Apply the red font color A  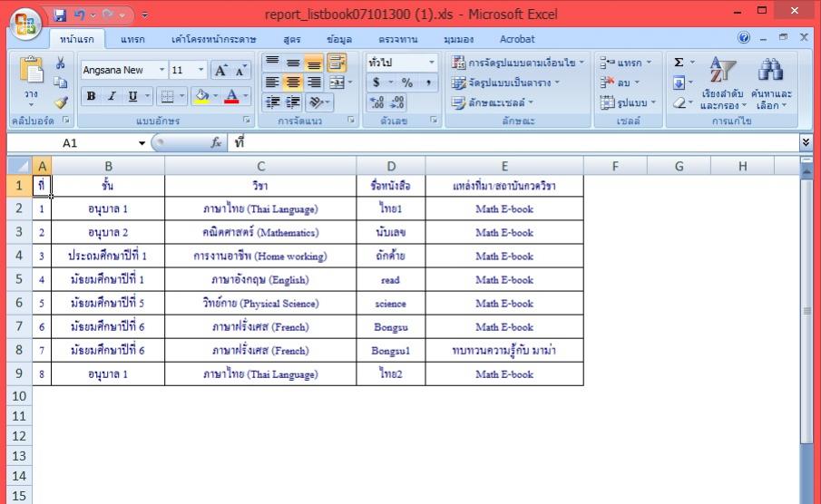[x=231, y=96]
